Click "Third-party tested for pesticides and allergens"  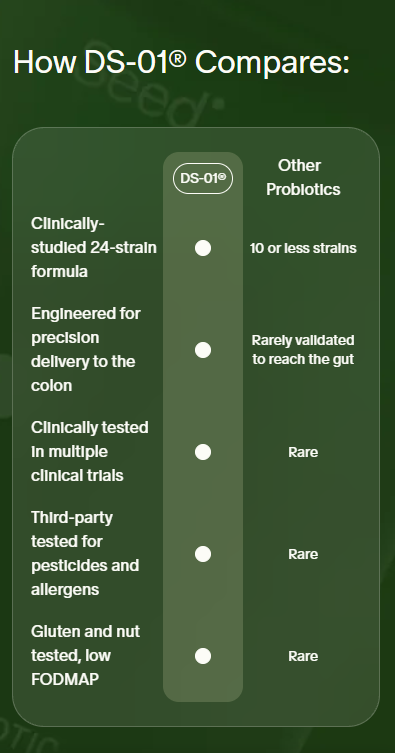[85, 554]
